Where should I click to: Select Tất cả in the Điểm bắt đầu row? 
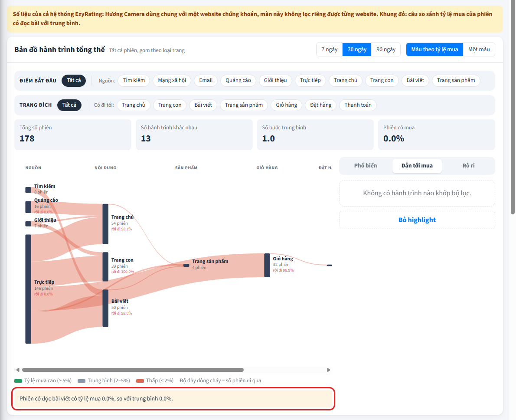(74, 80)
